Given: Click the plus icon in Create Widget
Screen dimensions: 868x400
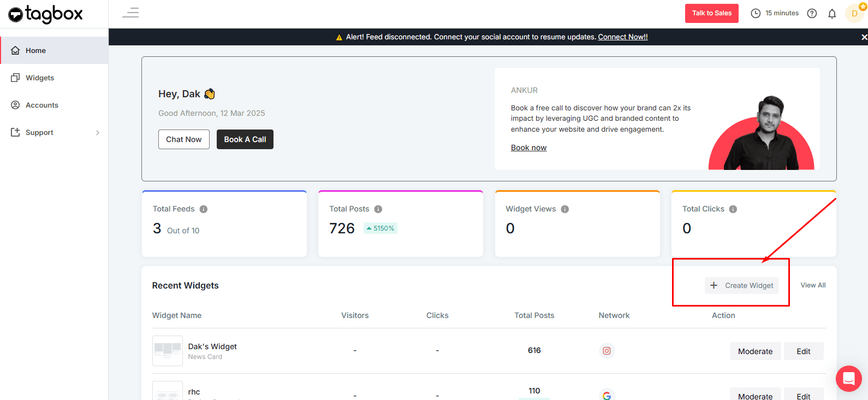Looking at the screenshot, I should pos(714,285).
